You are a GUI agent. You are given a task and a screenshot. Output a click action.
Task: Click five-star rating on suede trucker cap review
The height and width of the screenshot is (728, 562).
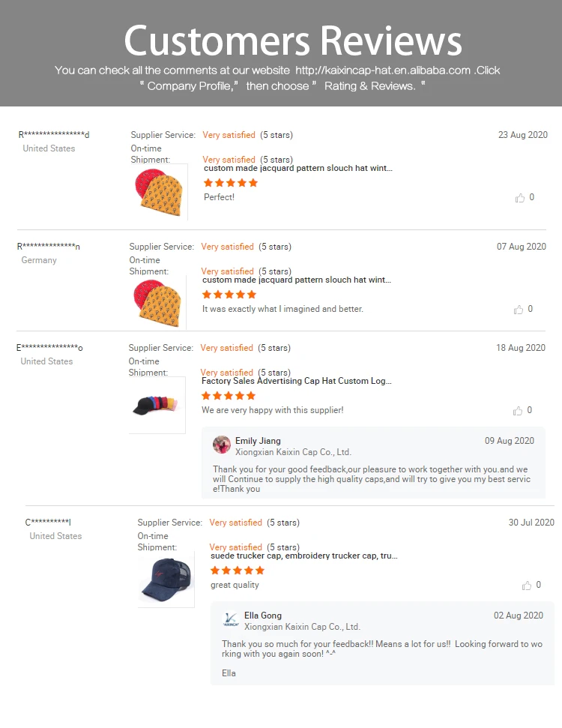[238, 571]
